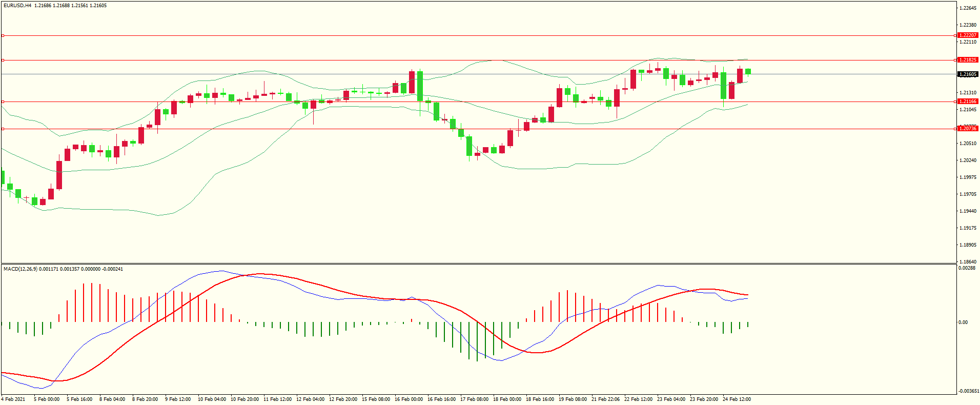Click time axis label 23 Feb 20:00

click(704, 399)
